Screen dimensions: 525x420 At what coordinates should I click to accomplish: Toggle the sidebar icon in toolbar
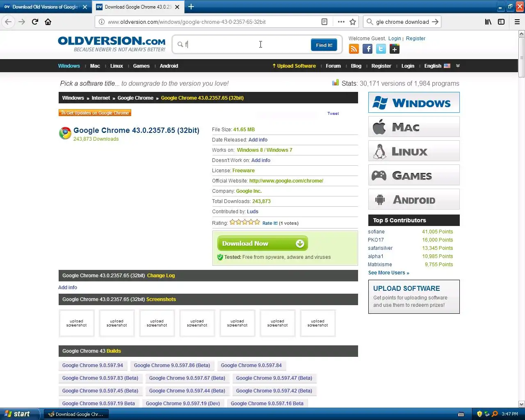(501, 22)
